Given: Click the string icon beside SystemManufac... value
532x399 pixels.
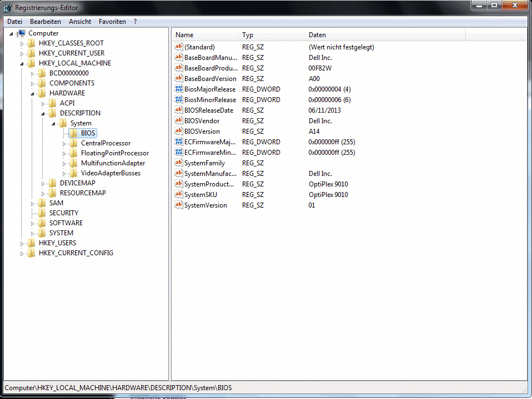Looking at the screenshot, I should click(x=179, y=173).
